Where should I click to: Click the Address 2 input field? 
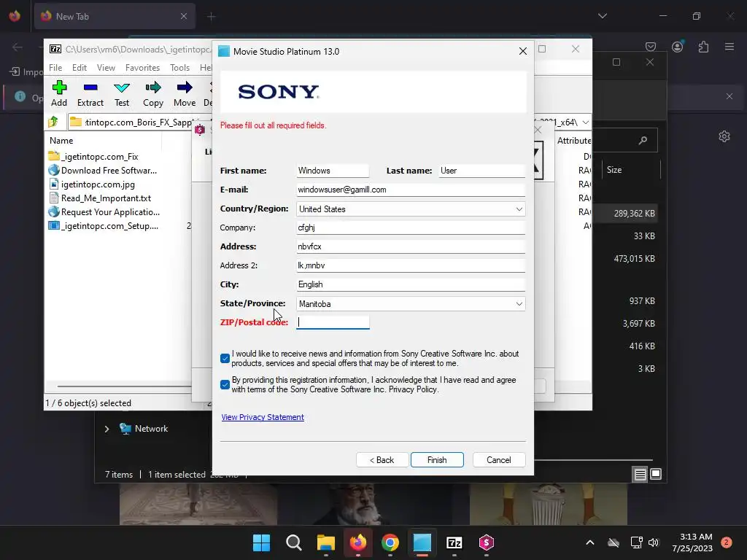[411, 265]
